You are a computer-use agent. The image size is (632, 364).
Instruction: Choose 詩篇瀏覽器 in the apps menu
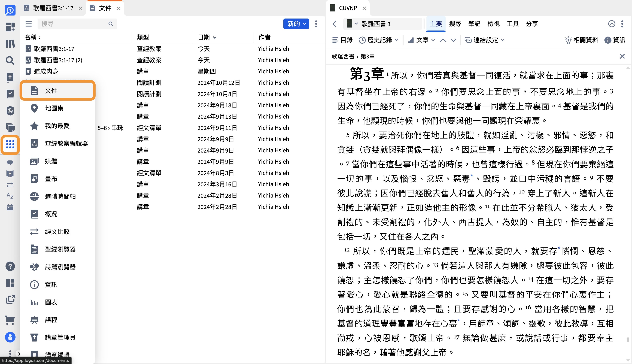(x=57, y=267)
